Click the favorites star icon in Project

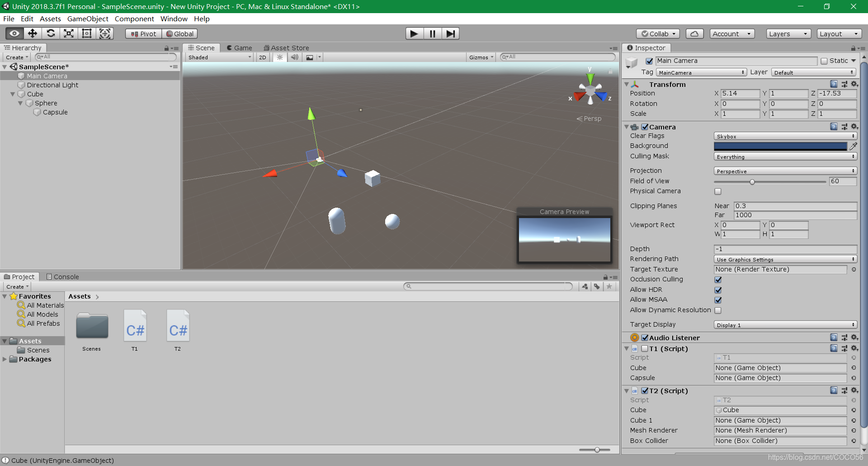coord(609,286)
